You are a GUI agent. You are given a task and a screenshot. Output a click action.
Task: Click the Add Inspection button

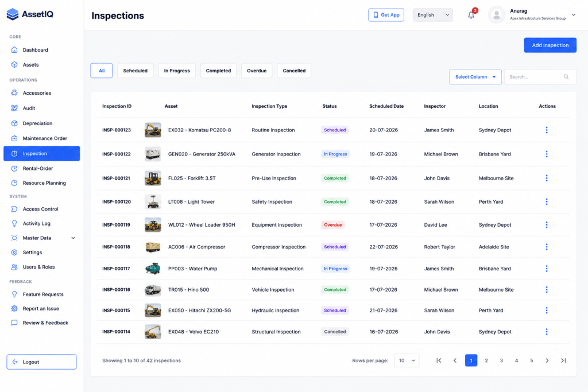pyautogui.click(x=550, y=45)
